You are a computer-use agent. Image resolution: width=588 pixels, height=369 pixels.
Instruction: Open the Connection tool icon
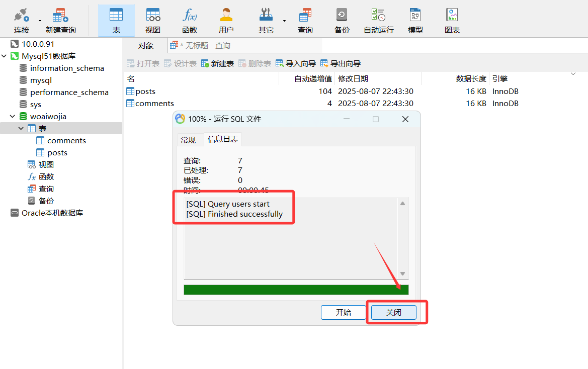click(x=22, y=15)
